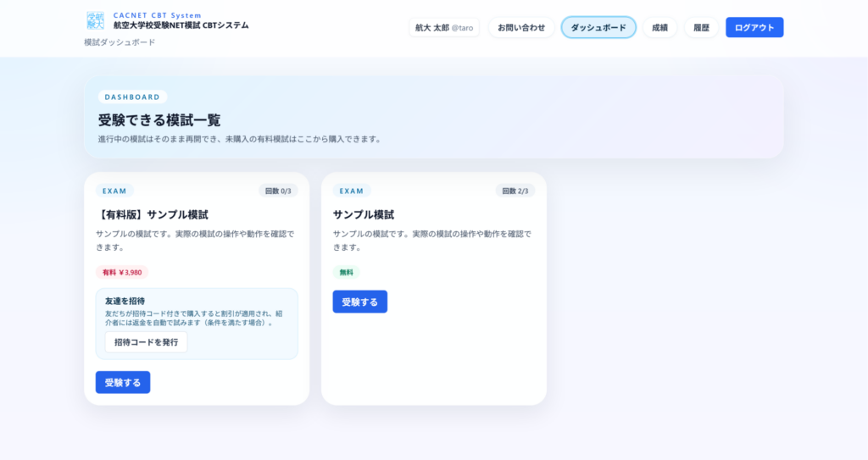868x460 pixels.
Task: Click the 有料 ¥3,980 price badge
Action: (x=122, y=273)
